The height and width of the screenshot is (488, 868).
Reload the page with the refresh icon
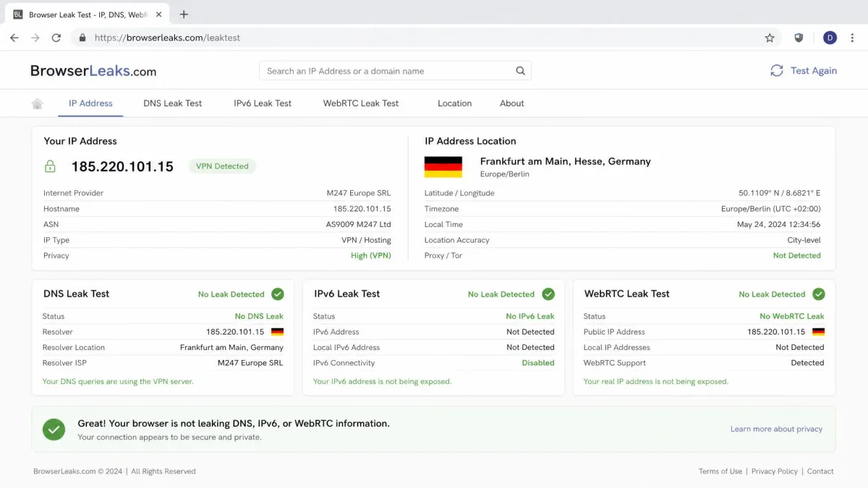(56, 38)
